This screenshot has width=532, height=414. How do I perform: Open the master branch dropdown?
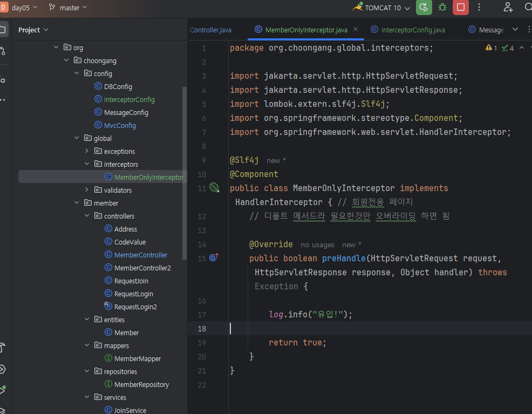[68, 8]
